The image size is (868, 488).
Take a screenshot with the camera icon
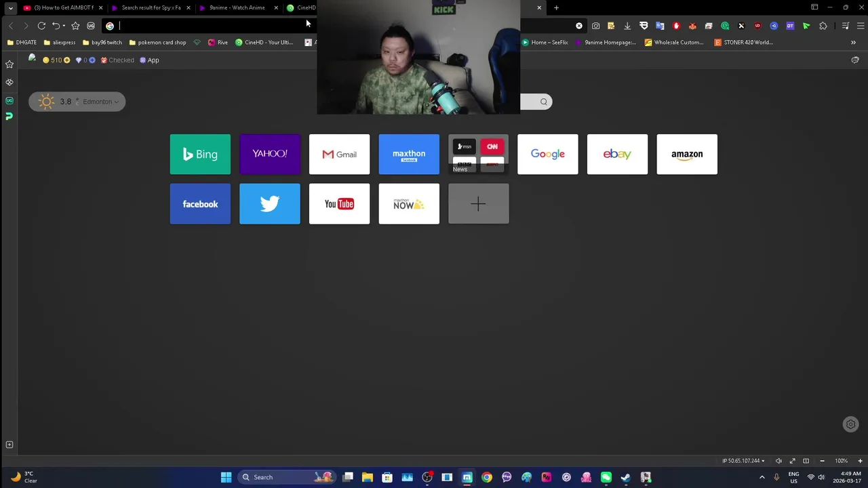595,26
